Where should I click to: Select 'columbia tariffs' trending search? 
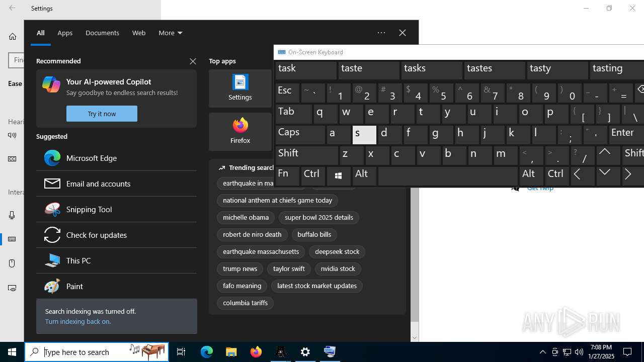[245, 303]
